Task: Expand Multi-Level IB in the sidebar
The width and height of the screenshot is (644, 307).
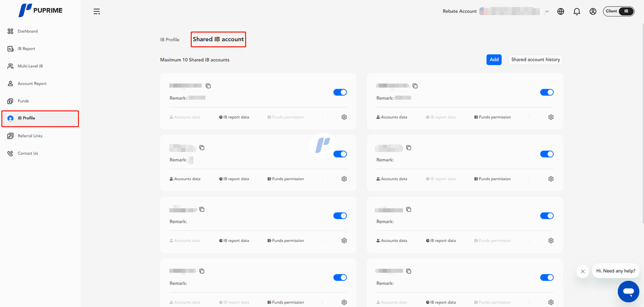Action: tap(30, 66)
